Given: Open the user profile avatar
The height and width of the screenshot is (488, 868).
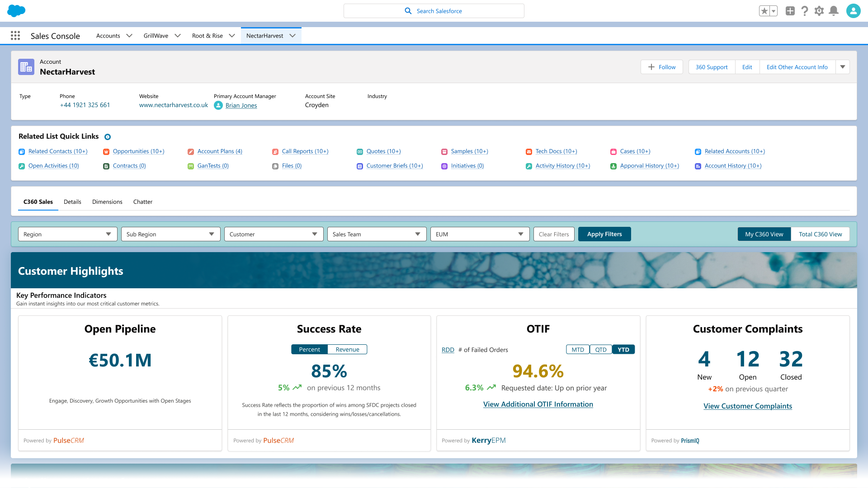Looking at the screenshot, I should [854, 11].
